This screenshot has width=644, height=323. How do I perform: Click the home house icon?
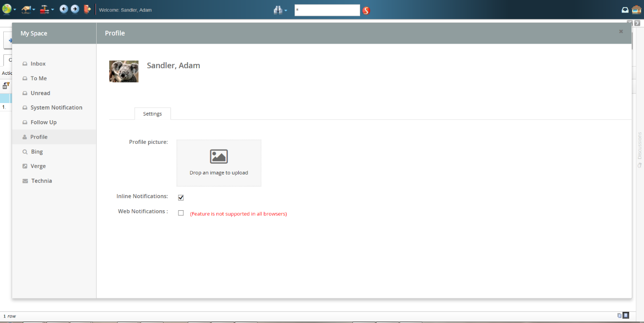click(636, 10)
